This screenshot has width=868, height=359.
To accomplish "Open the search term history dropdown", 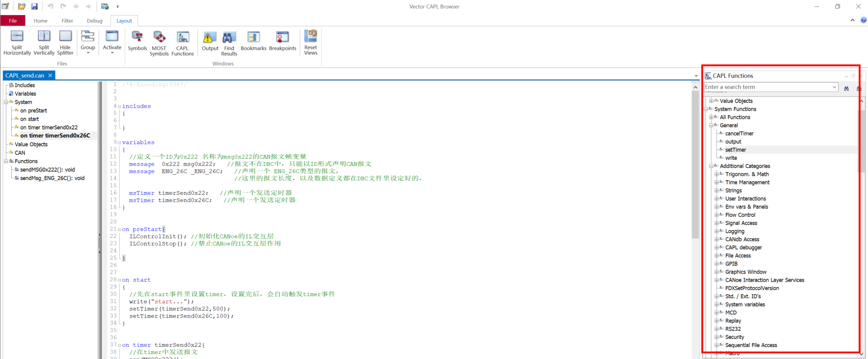I will click(835, 87).
